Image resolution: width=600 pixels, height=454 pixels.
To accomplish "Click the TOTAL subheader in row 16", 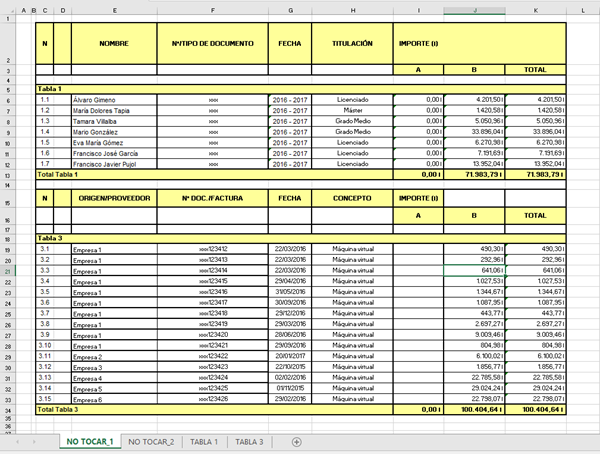I will click(x=535, y=216).
